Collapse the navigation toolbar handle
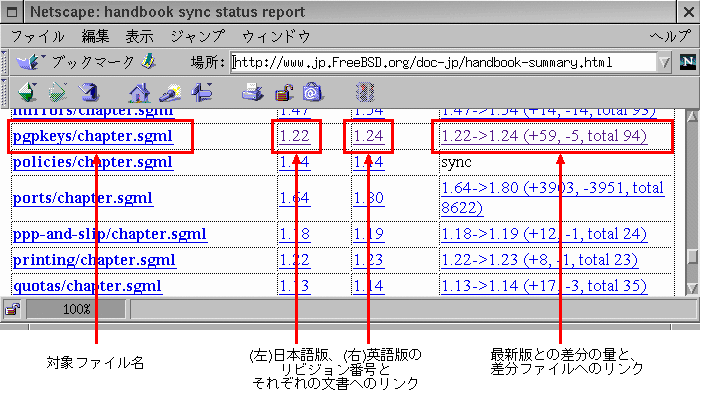The height and width of the screenshot is (393, 701). coord(4,93)
